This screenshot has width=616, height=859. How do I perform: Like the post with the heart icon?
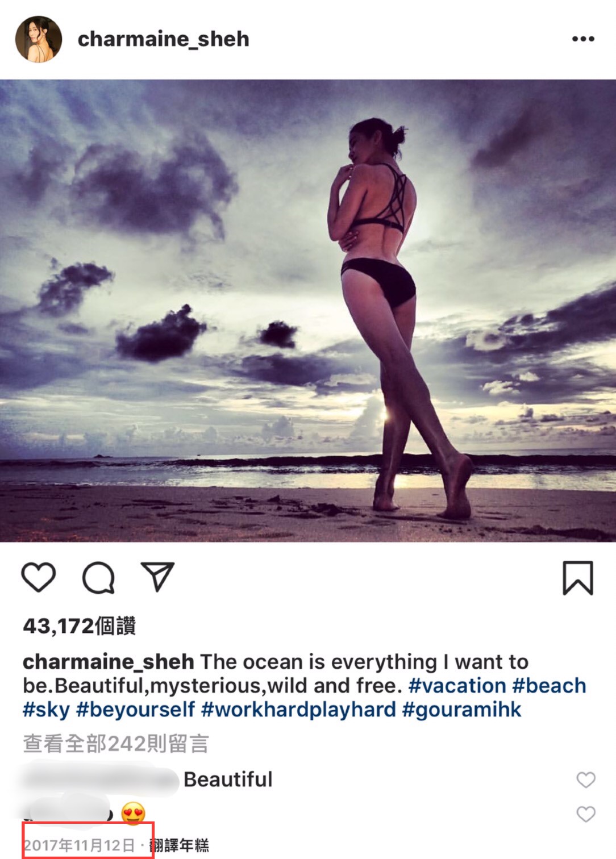click(x=39, y=577)
